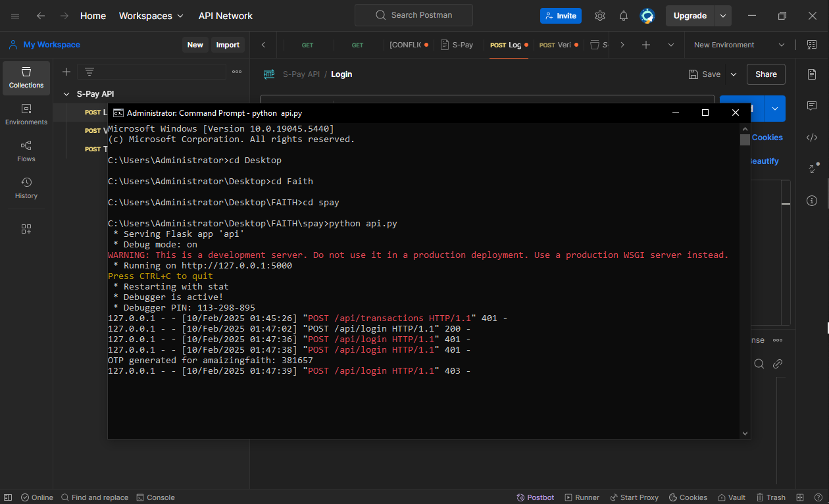Open environment variables quick look icon

(x=811, y=45)
